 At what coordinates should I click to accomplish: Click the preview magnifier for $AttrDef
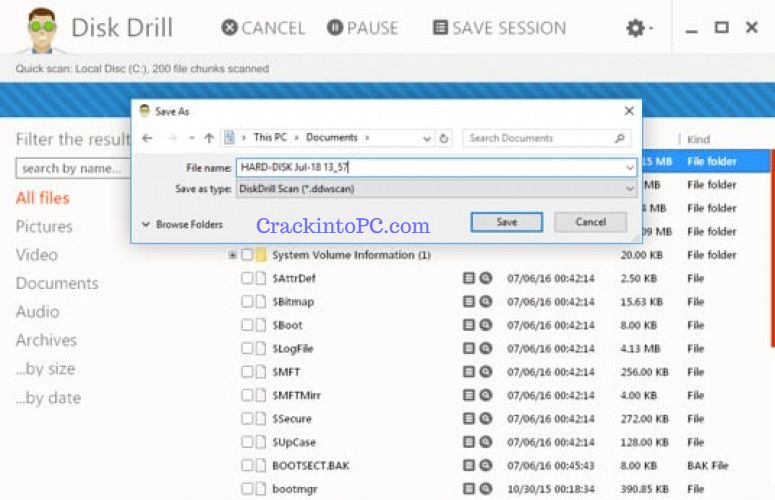coord(486,278)
